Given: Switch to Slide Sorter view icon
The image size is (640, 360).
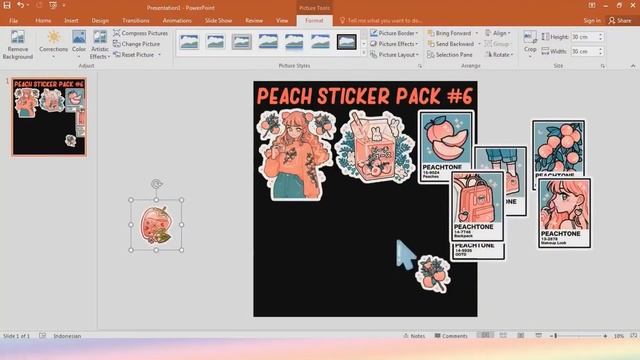Looking at the screenshot, I should click(x=503, y=336).
